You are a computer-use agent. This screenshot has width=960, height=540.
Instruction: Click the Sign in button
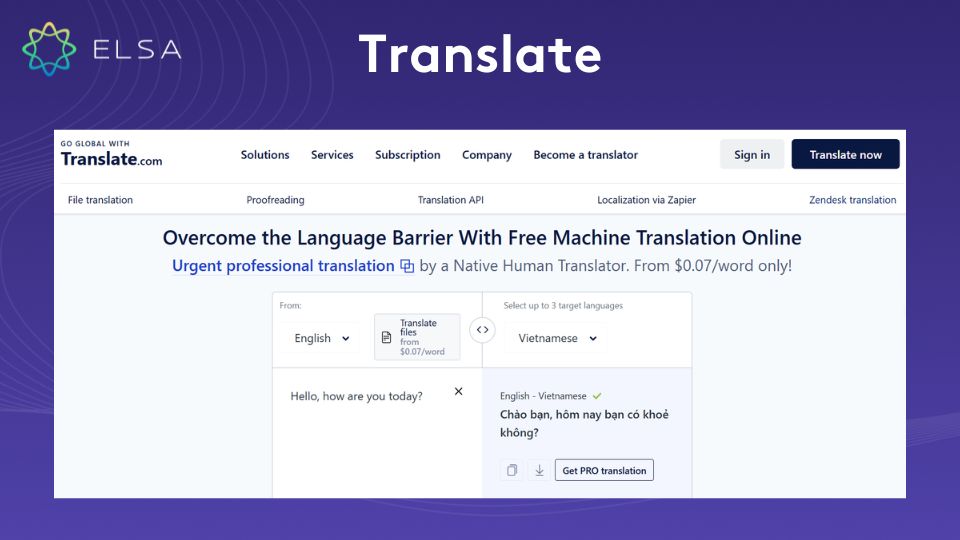752,154
